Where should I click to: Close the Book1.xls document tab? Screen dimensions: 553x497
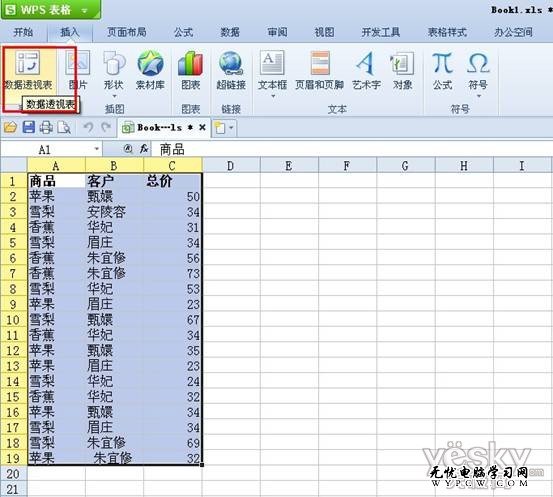pos(202,127)
